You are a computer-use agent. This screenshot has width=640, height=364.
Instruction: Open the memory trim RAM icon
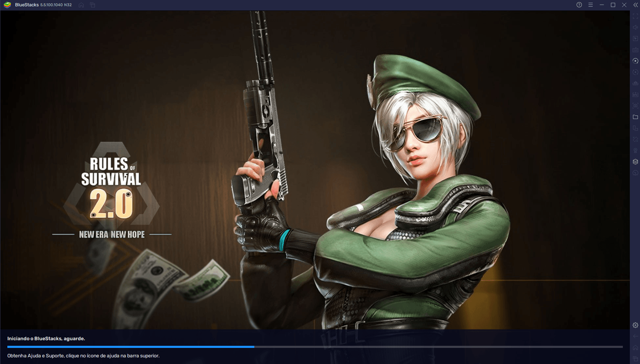(635, 83)
